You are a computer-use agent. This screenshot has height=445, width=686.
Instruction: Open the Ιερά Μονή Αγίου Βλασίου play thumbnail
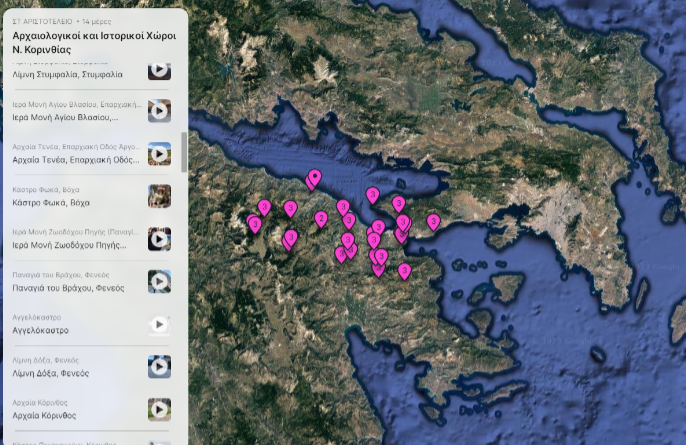[159, 111]
